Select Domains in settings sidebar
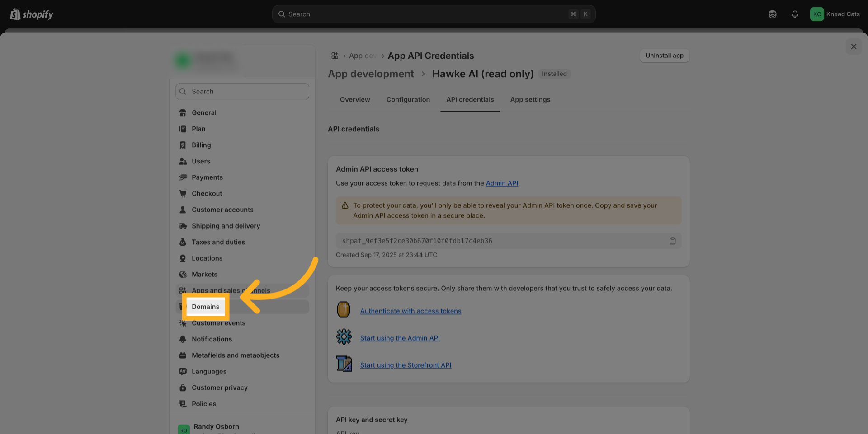Image resolution: width=868 pixels, height=434 pixels. click(x=206, y=307)
